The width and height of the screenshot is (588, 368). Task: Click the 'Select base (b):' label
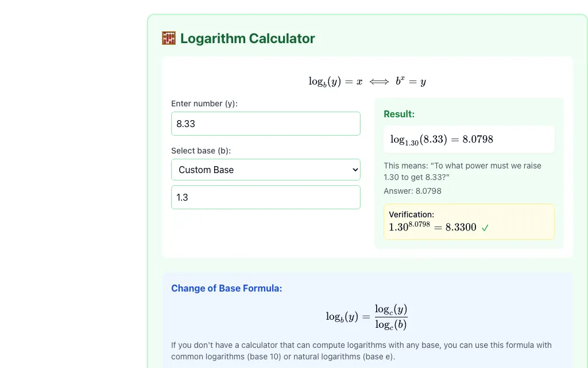(x=201, y=151)
